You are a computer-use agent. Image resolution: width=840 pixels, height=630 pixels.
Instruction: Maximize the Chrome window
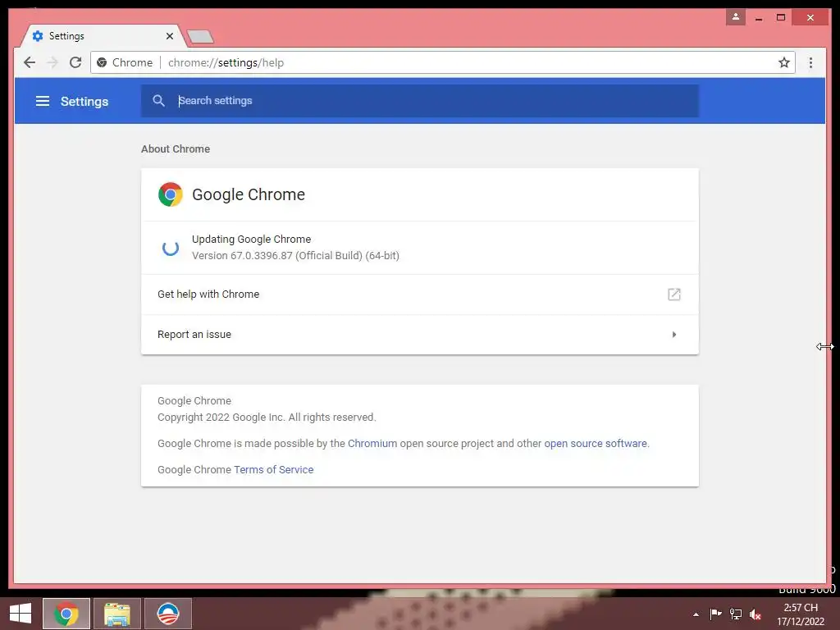click(781, 18)
